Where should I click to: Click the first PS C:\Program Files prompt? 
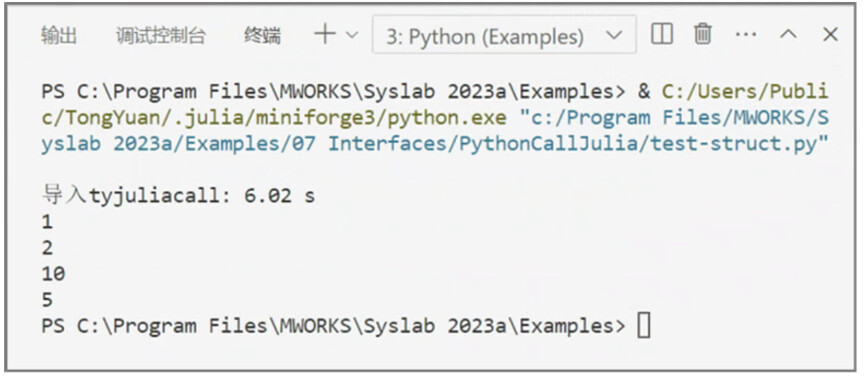pos(333,92)
